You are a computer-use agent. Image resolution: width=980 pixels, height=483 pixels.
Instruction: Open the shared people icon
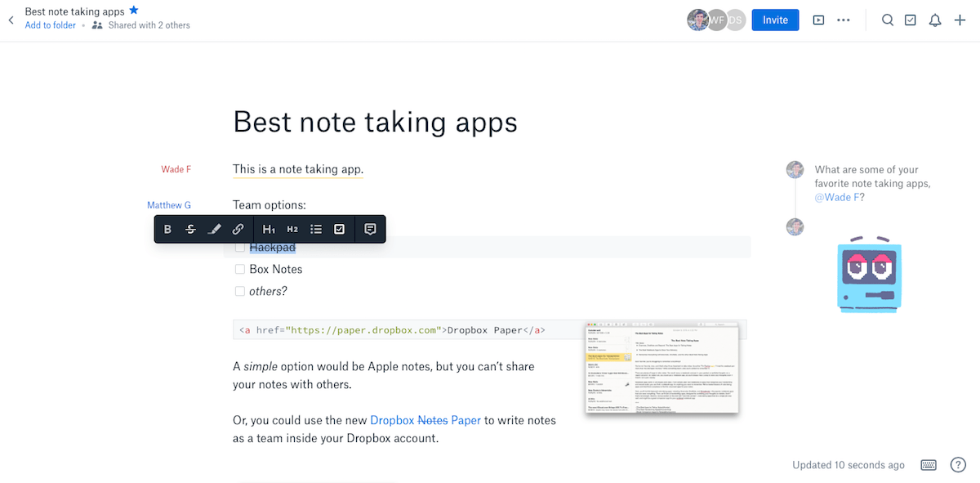click(x=97, y=25)
